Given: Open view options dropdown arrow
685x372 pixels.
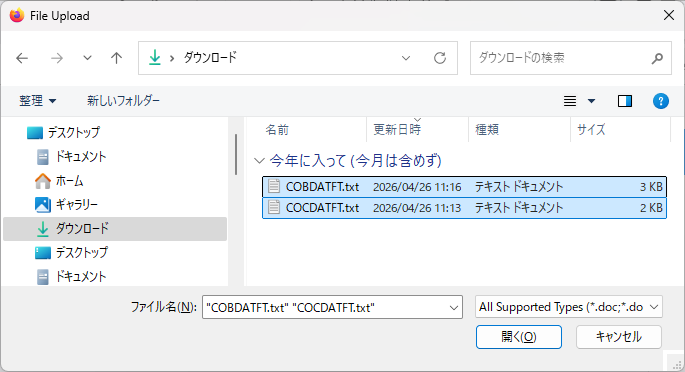Looking at the screenshot, I should (x=592, y=101).
